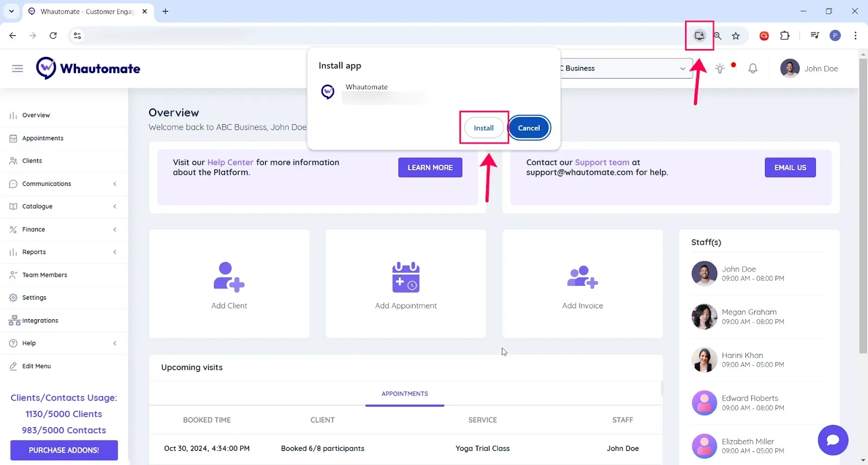Bookmark this page with the star icon
Viewport: 868px width, 465px height.
736,36
